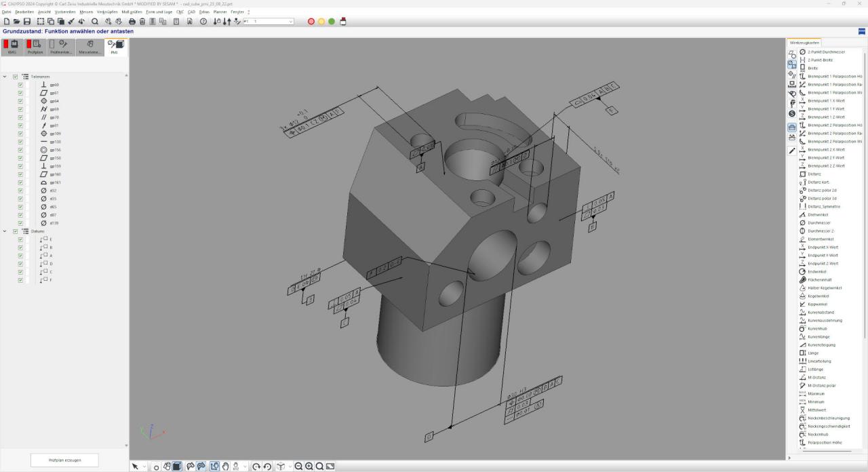This screenshot has height=472, width=868.
Task: Collapse the Datums tree group
Action: [x=5, y=231]
